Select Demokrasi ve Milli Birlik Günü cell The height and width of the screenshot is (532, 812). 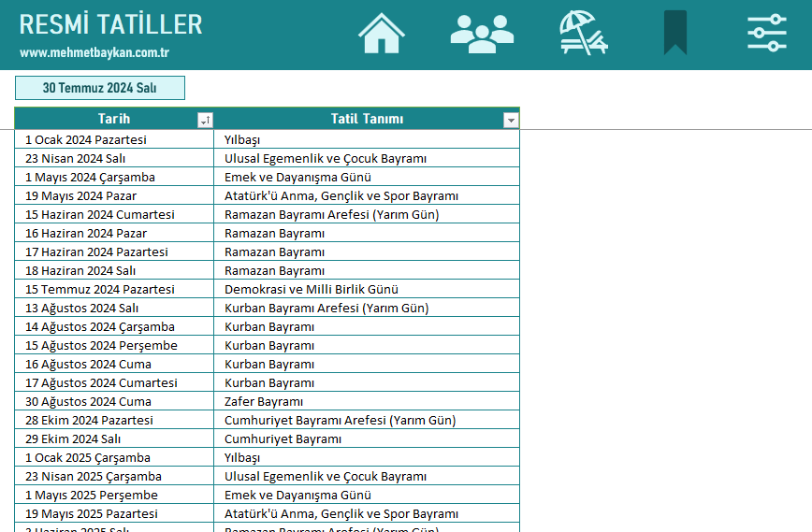click(x=367, y=288)
